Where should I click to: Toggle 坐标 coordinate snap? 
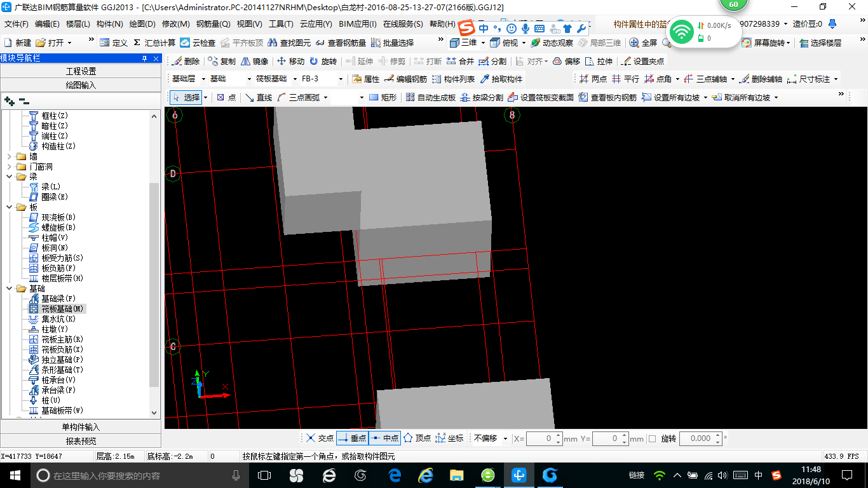(449, 438)
